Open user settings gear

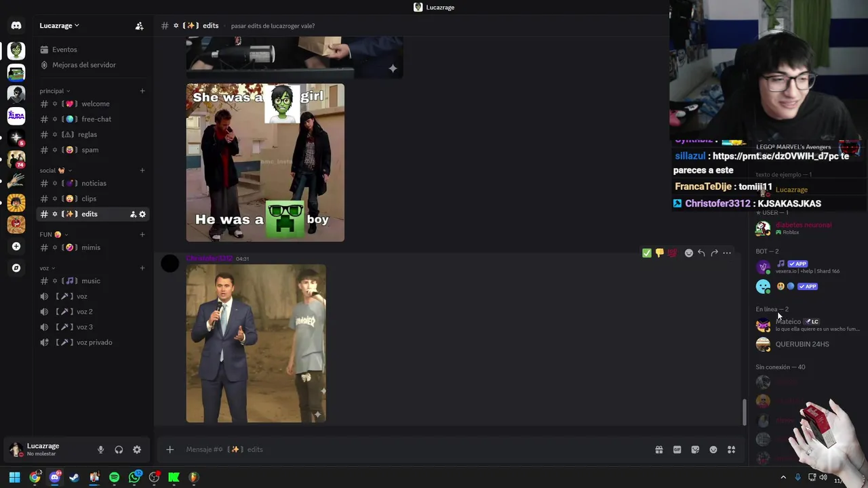tap(137, 449)
